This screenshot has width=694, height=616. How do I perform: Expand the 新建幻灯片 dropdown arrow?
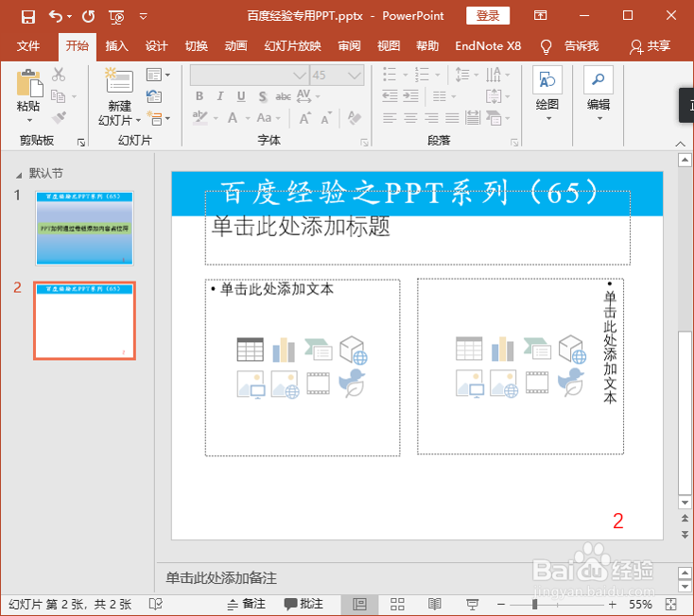(139, 120)
